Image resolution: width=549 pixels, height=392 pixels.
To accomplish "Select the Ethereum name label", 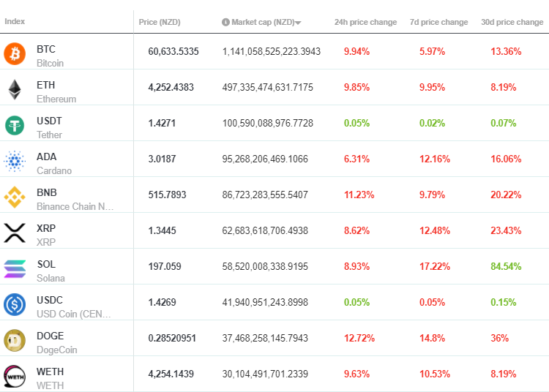I will pos(56,99).
